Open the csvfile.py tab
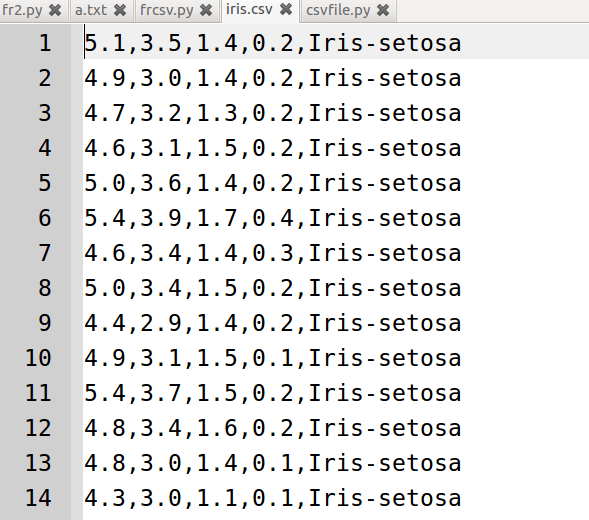This screenshot has width=589, height=520. 338,10
